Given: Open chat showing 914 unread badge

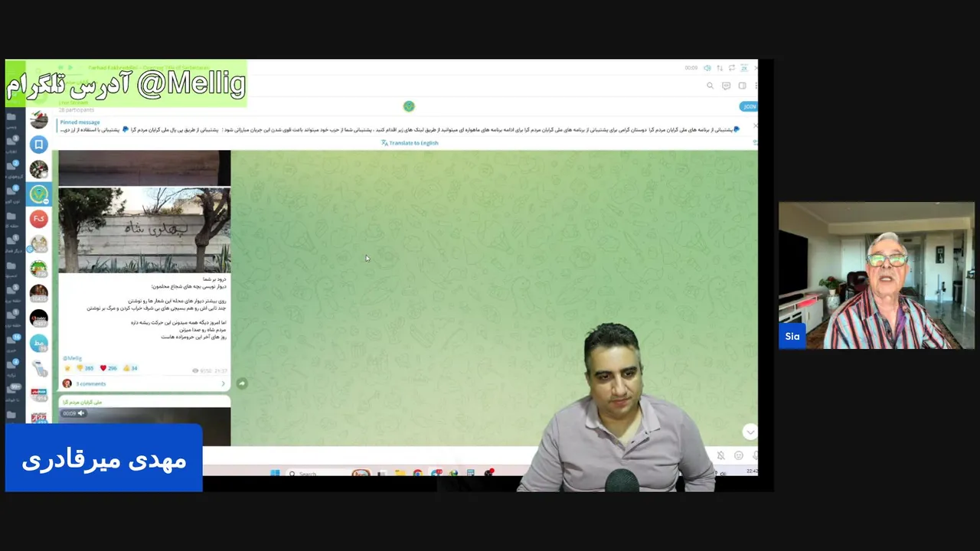Looking at the screenshot, I should point(39,393).
